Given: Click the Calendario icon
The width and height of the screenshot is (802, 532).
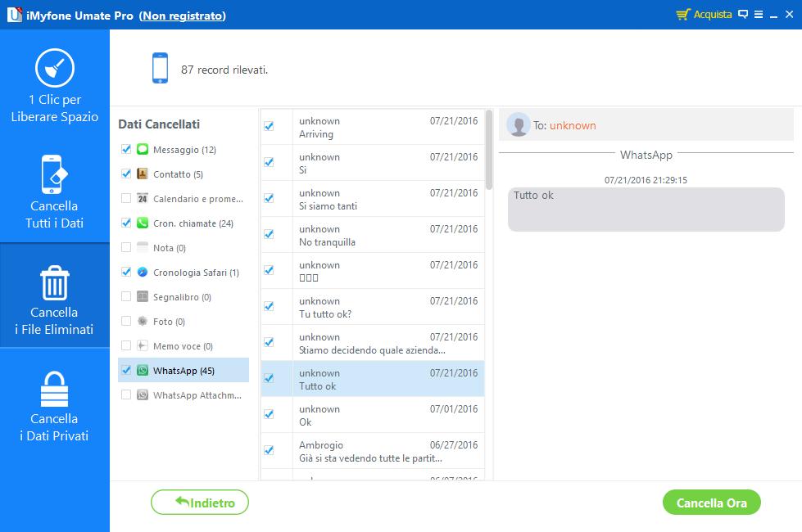Looking at the screenshot, I should [143, 198].
